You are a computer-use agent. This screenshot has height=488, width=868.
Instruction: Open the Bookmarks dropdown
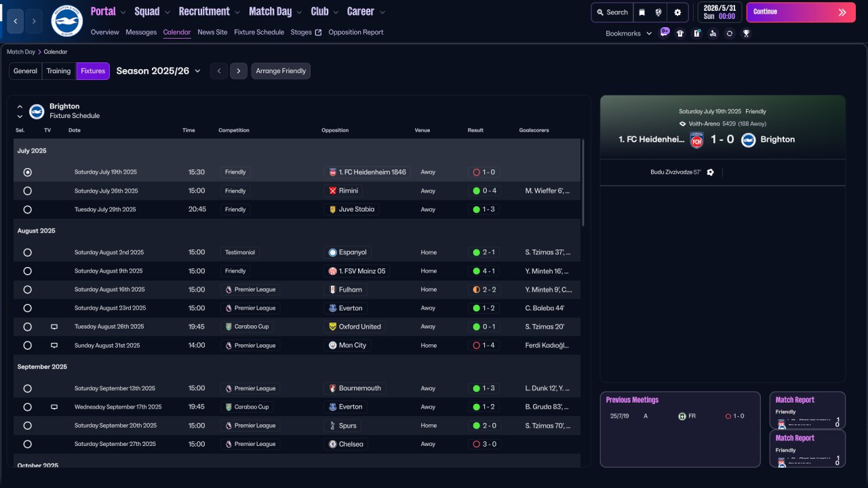point(628,33)
